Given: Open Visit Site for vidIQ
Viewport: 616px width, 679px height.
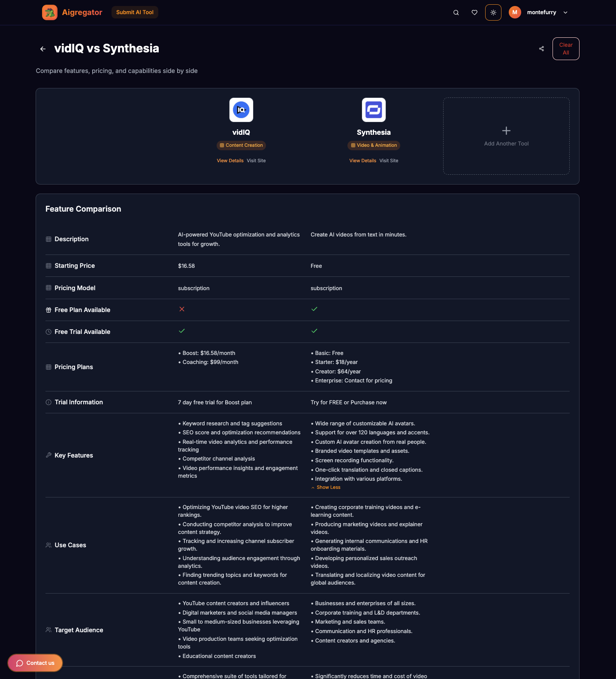Looking at the screenshot, I should point(256,161).
